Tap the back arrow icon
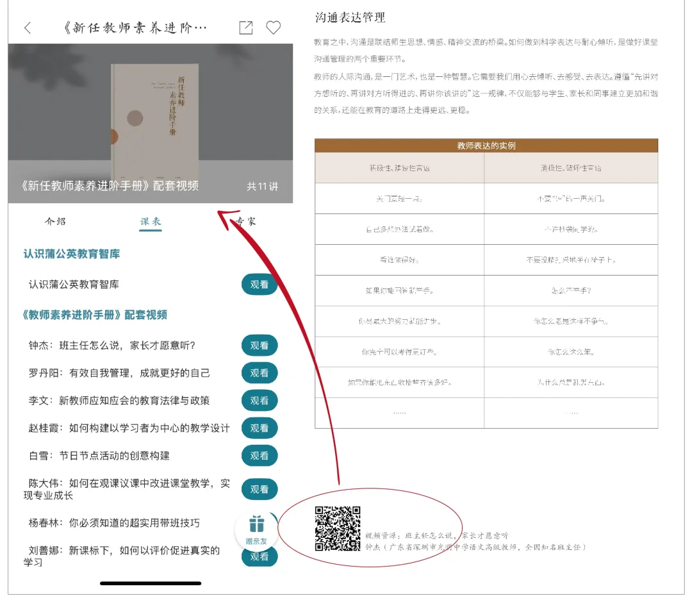The width and height of the screenshot is (692, 616). [28, 28]
